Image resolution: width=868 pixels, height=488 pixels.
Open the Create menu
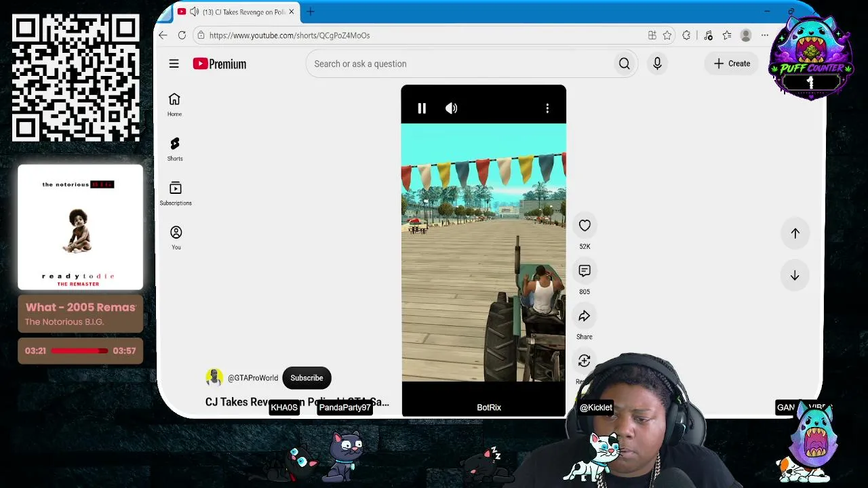pos(732,64)
